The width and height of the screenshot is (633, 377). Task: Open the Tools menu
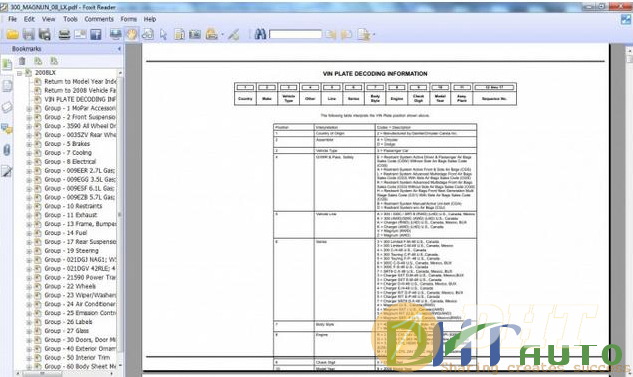point(70,19)
